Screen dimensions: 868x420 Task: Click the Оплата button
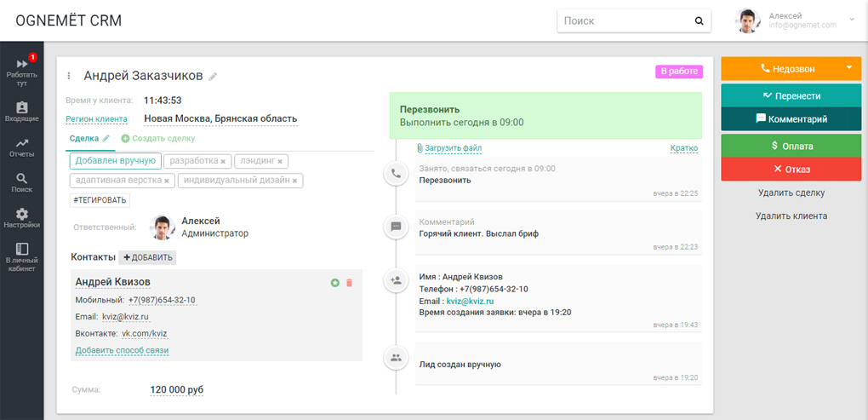tap(791, 147)
